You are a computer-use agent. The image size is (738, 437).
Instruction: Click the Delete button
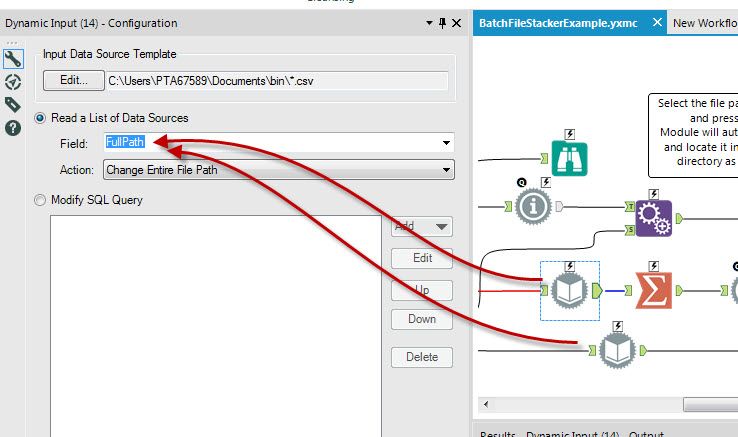point(422,357)
